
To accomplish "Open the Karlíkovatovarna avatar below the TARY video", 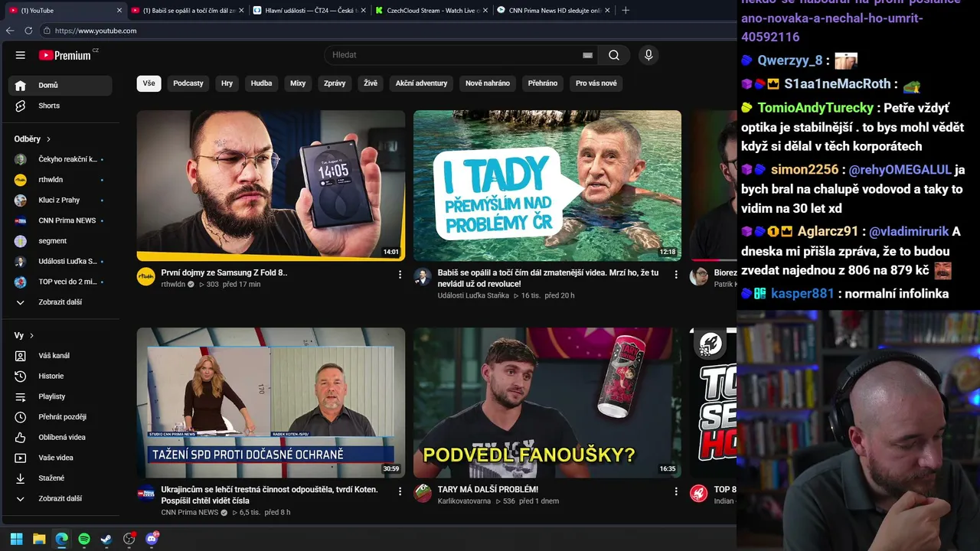I will point(423,494).
